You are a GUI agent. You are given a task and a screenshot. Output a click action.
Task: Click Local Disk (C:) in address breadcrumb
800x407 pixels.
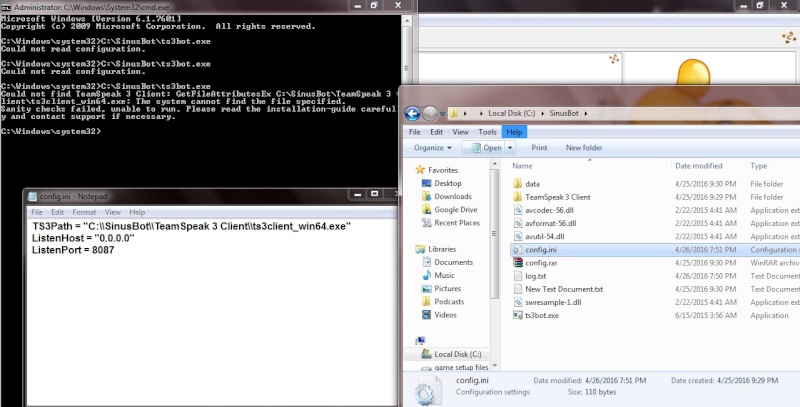coord(512,113)
